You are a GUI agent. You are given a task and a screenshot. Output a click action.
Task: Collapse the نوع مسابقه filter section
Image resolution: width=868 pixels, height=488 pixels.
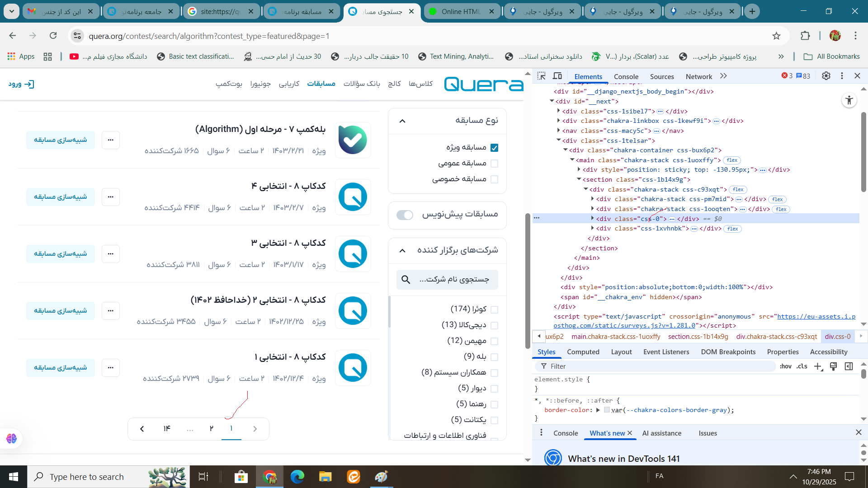click(402, 121)
